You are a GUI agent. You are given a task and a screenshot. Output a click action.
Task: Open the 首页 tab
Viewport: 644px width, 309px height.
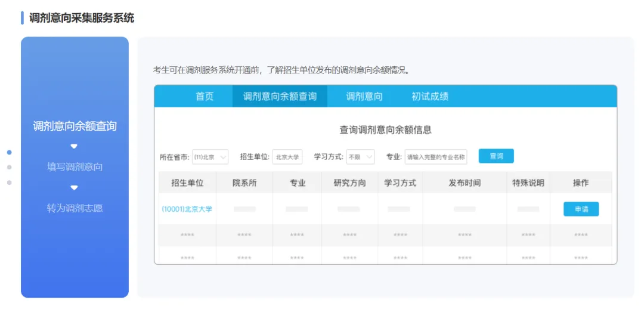coord(205,97)
